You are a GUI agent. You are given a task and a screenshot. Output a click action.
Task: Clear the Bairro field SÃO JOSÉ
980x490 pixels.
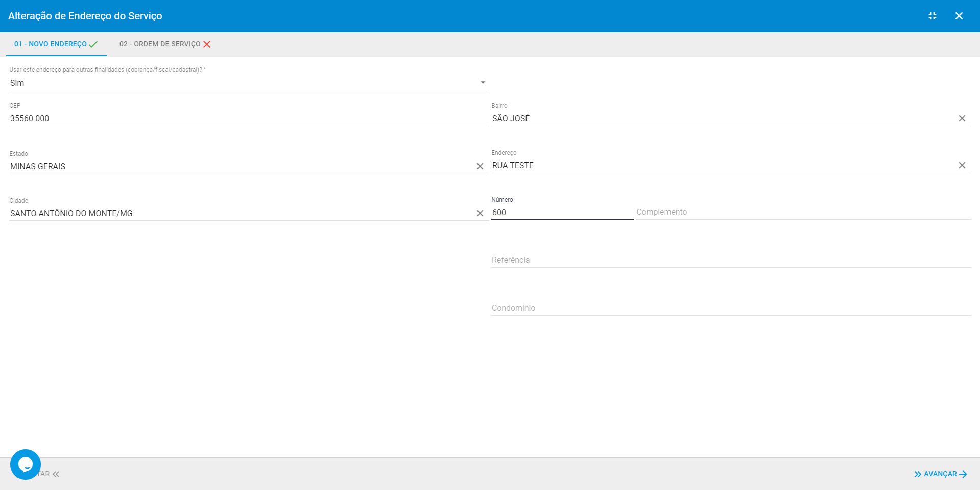962,118
